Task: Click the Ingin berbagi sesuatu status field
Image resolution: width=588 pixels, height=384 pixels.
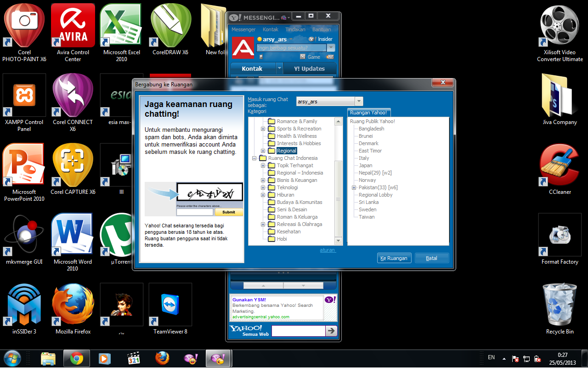Action: click(291, 48)
